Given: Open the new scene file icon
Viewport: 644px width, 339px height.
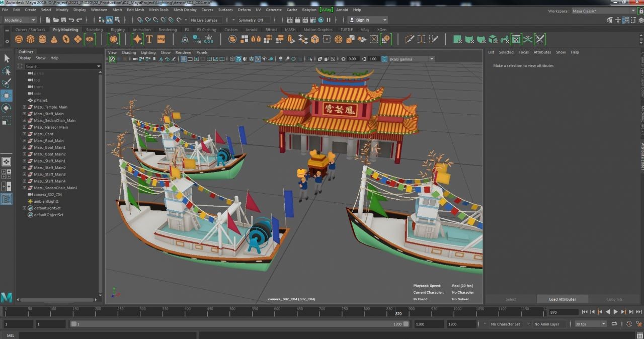Looking at the screenshot, I should (x=48, y=20).
